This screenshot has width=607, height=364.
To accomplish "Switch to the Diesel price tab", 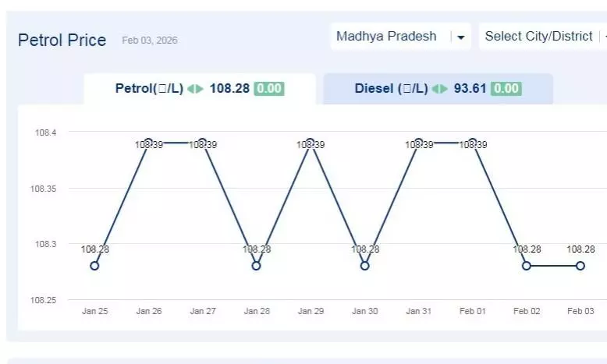I will 437,89.
